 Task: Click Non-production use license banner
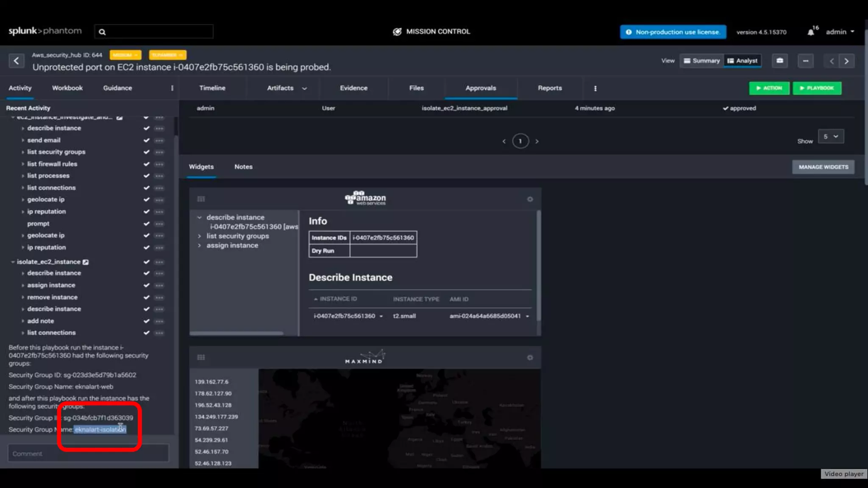[673, 32]
